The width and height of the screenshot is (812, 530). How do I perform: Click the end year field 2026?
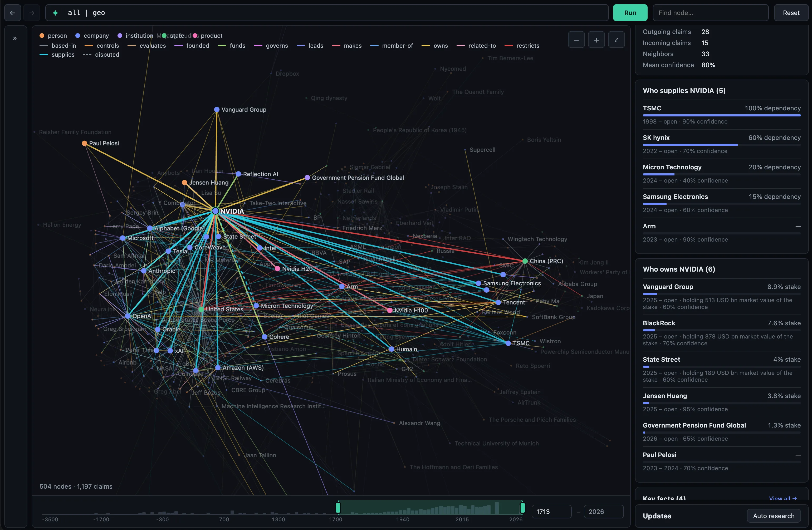(x=604, y=512)
